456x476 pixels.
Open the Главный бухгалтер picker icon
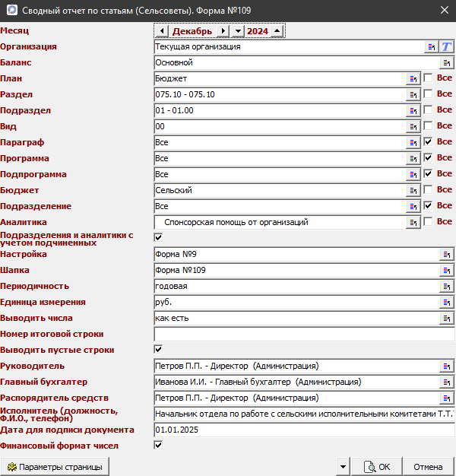tap(447, 382)
